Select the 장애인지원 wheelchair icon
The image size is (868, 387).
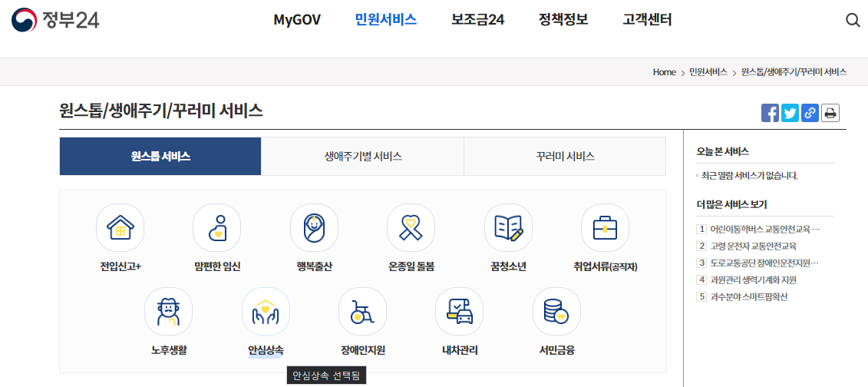362,311
